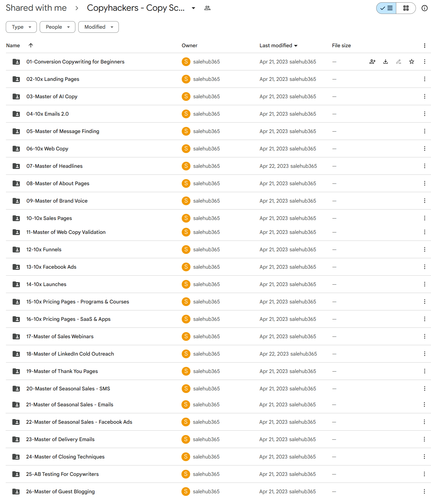Select folder 25-AB Testing For Copywriters
Screen dimensions: 431x504
pyautogui.click(x=218, y=474)
